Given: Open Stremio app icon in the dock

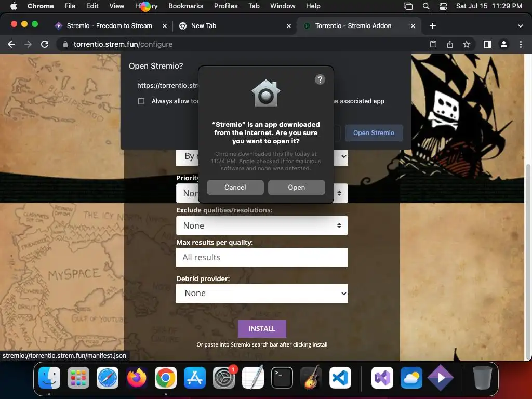Looking at the screenshot, I should (440, 378).
